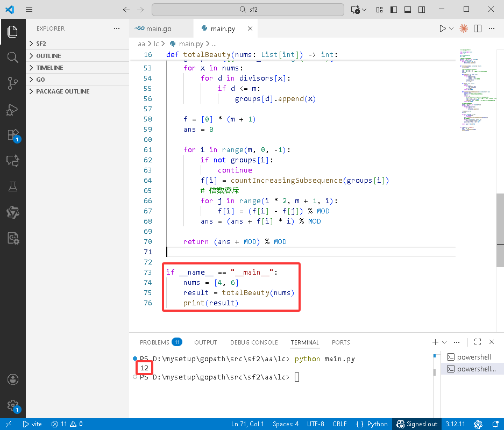504x430 pixels.
Task: Click Python 3.12.11 interpreter version
Action: pyautogui.click(x=455, y=424)
